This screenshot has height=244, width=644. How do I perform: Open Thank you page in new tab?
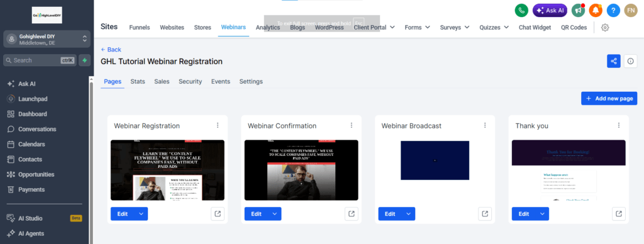click(x=619, y=214)
